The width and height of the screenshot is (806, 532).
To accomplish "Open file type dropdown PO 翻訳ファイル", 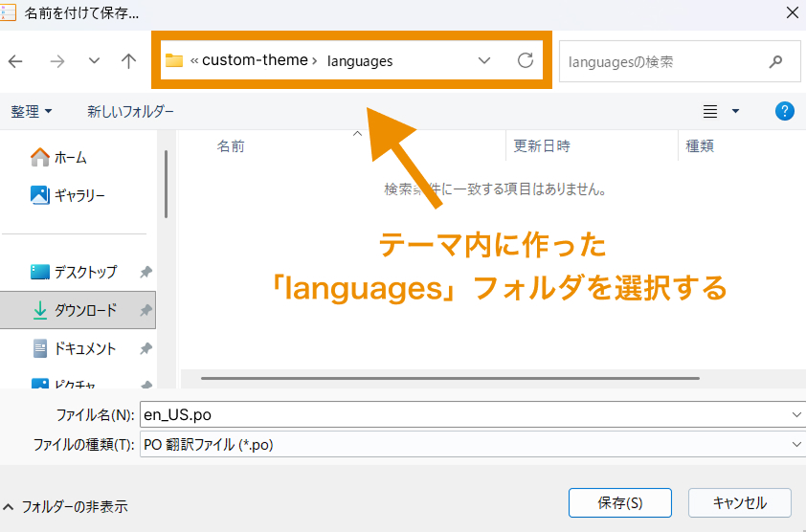I will point(469,444).
